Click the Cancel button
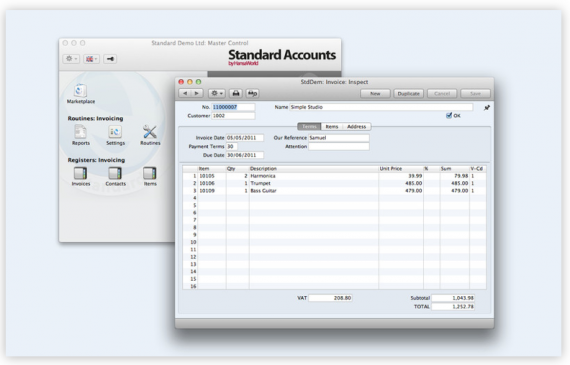 click(442, 93)
